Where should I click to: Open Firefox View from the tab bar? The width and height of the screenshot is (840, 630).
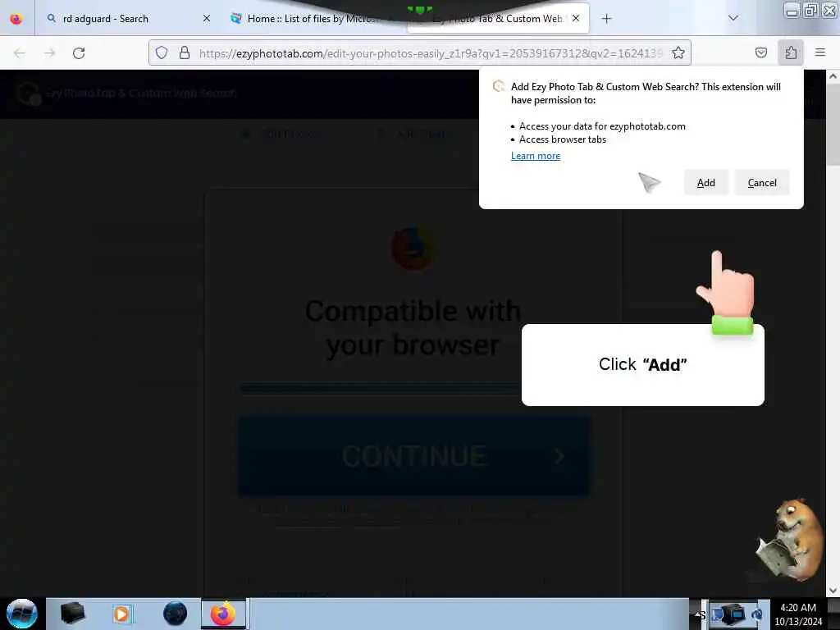pyautogui.click(x=16, y=19)
